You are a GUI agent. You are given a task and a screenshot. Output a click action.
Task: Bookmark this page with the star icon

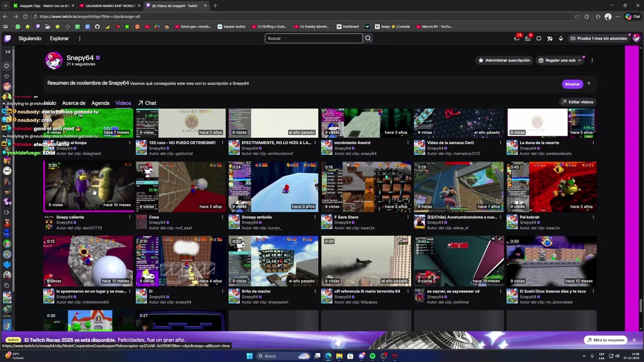[x=577, y=17]
